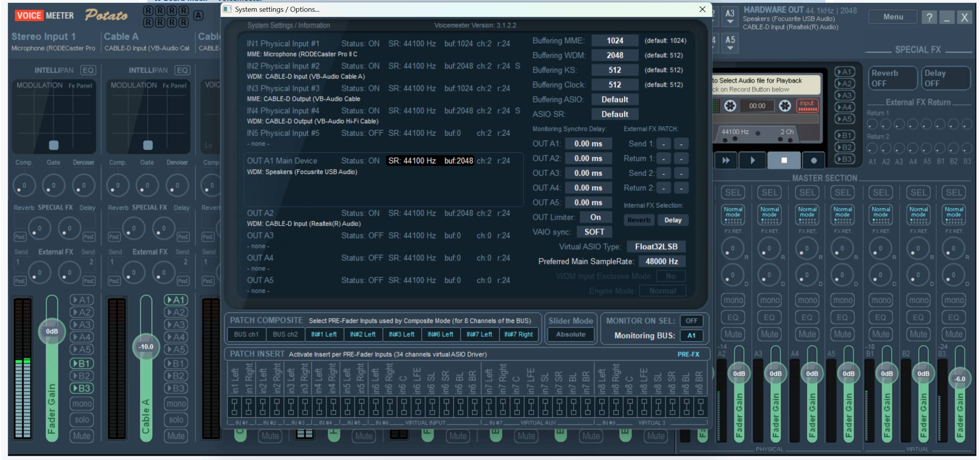
Task: Click the in1 Left patch insert connector
Action: pos(235,407)
